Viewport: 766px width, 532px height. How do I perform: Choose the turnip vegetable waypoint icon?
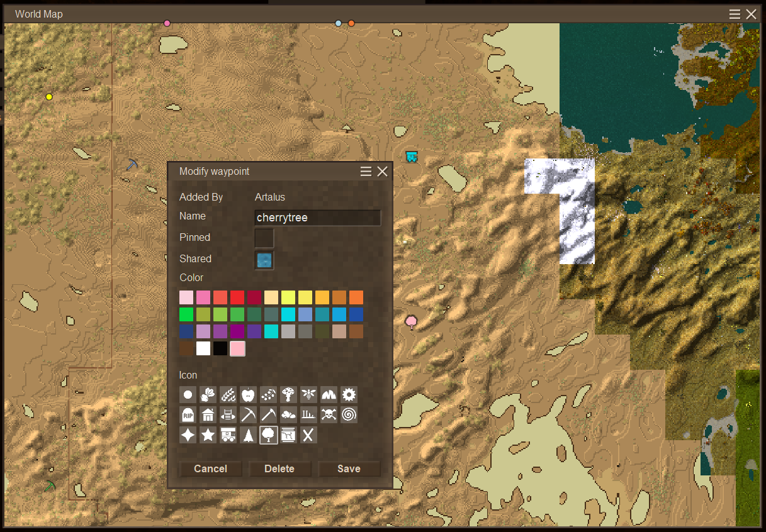click(208, 395)
